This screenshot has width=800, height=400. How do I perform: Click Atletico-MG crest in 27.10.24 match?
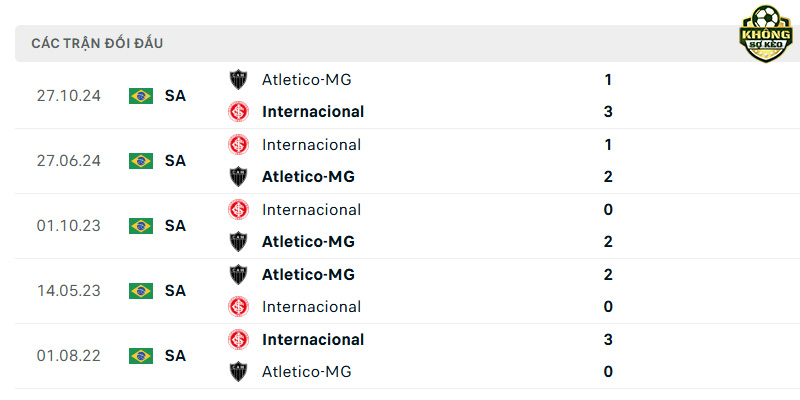pyautogui.click(x=238, y=79)
